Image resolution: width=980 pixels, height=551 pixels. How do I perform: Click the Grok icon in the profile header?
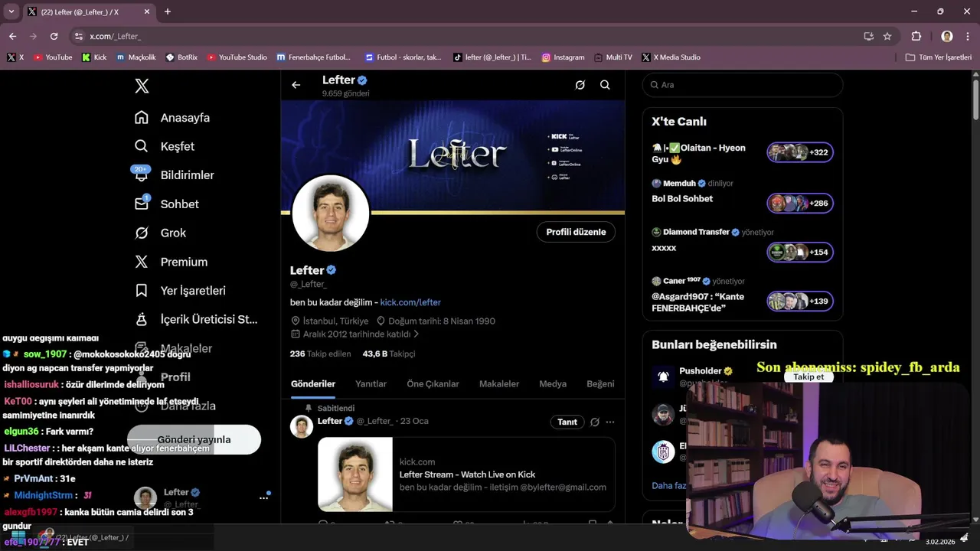580,85
